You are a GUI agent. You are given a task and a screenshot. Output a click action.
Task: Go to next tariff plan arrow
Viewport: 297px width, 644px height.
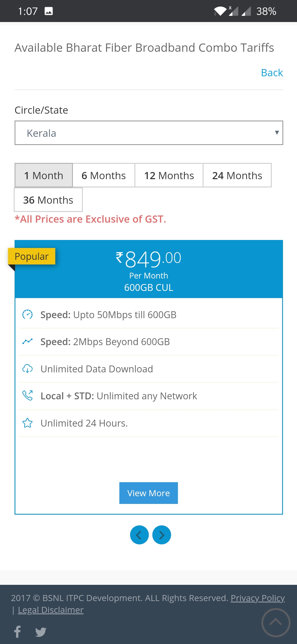pyautogui.click(x=162, y=535)
